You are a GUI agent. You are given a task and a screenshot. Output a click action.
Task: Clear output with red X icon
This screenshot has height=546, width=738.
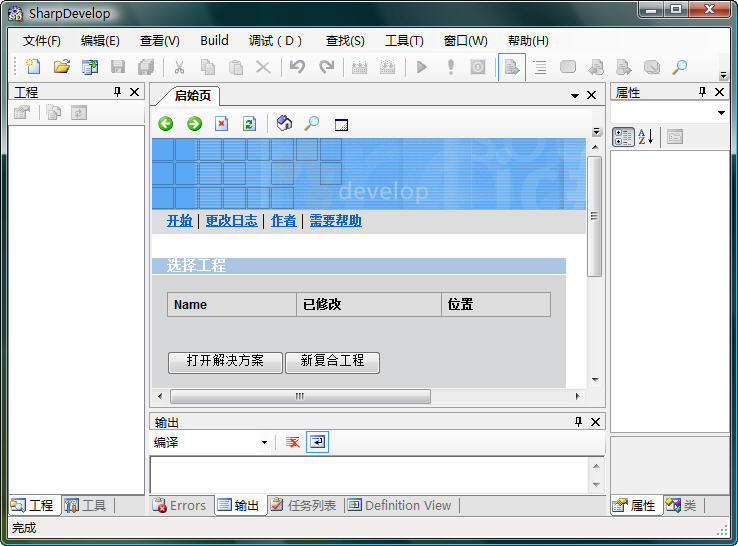(292, 442)
